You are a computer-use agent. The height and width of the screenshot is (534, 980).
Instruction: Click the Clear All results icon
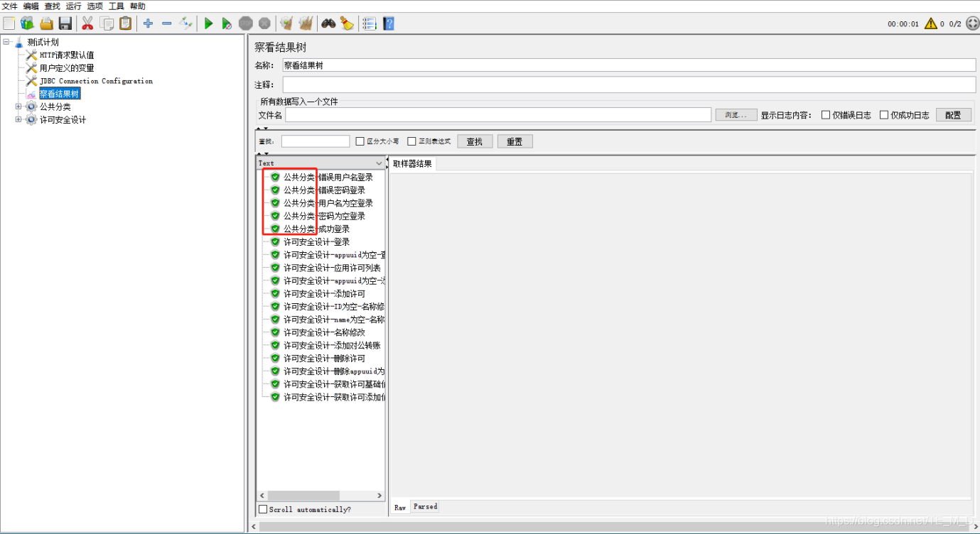tap(306, 23)
